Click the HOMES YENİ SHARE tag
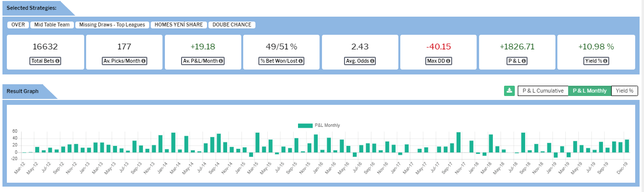Image resolution: width=644 pixels, height=192 pixels. coord(179,24)
